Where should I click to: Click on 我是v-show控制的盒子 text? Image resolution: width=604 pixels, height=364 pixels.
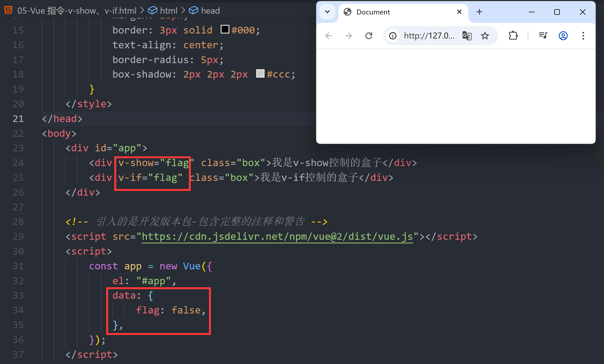coord(327,162)
